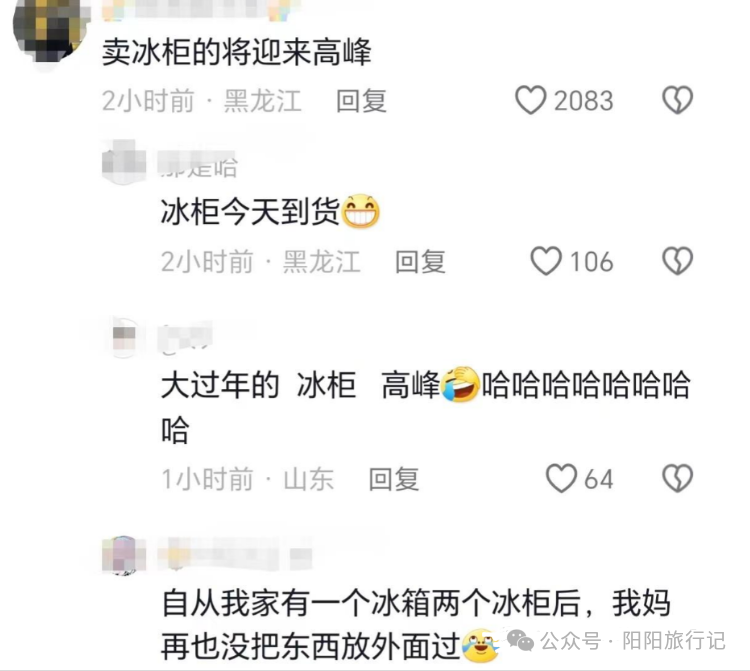Click the rolling laughing emoji after 高峰
Viewport: 750px width, 671px height.
(460, 385)
